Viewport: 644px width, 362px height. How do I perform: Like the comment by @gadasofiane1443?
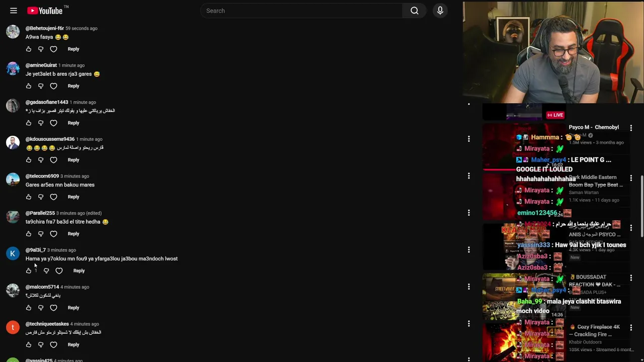coord(29,123)
